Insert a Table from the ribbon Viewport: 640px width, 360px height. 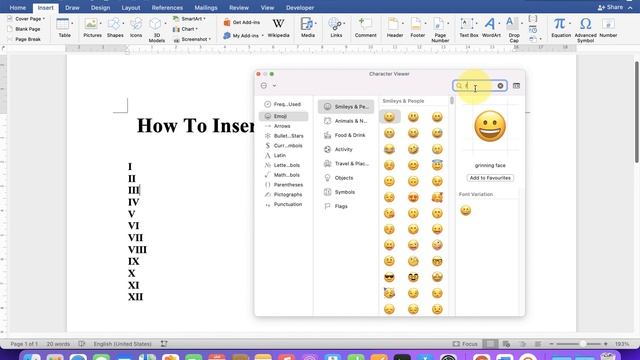(64, 28)
